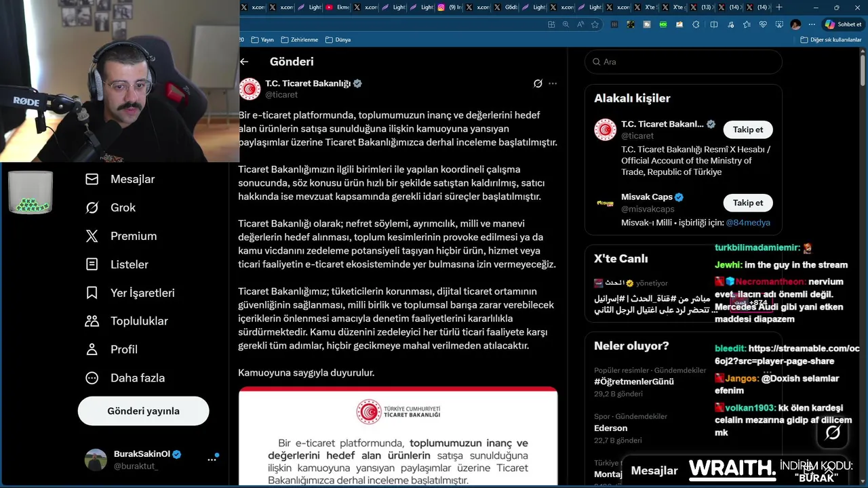Open browser extensions puzzle icon
Viewport: 868px width, 488px height.
tap(696, 24)
